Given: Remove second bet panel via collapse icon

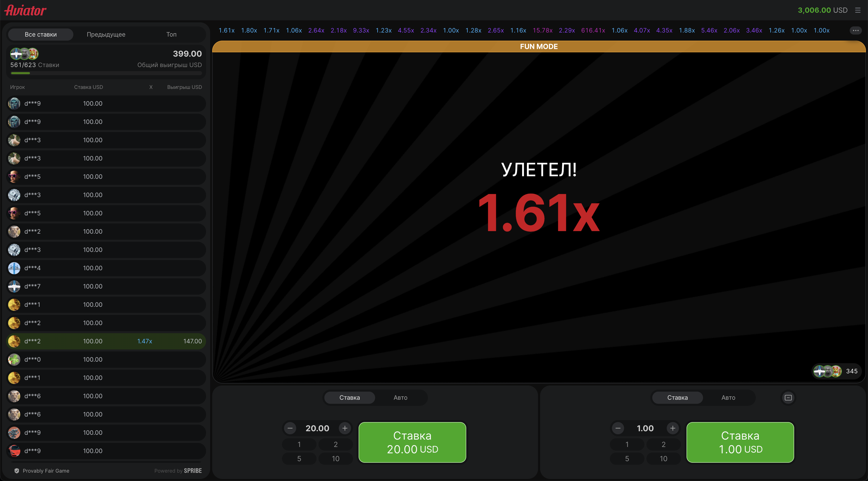Looking at the screenshot, I should (x=788, y=398).
